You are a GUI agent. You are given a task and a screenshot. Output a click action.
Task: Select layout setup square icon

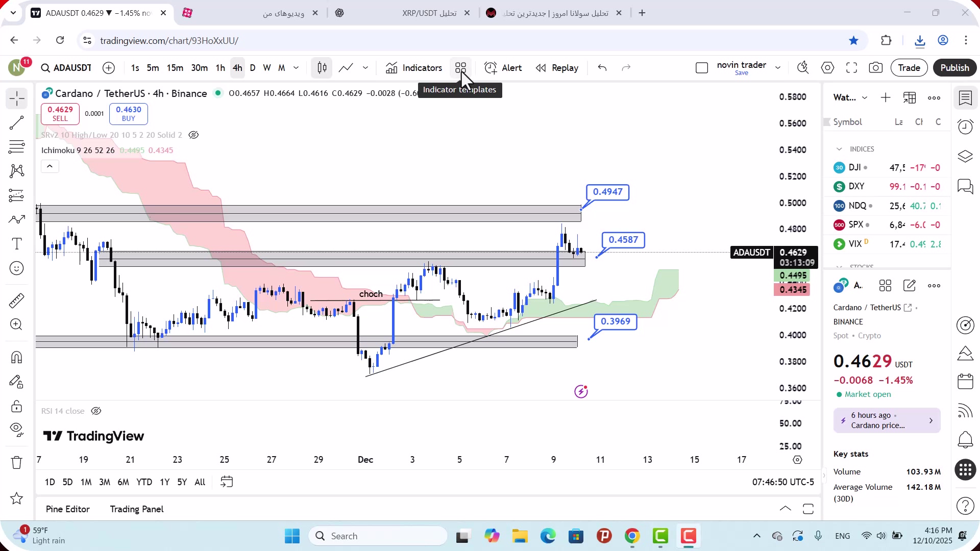(702, 68)
